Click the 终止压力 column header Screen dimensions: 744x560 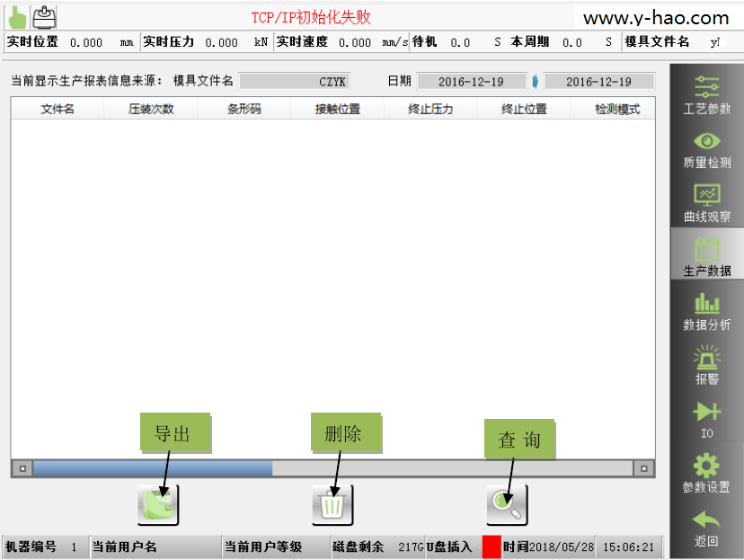click(430, 110)
